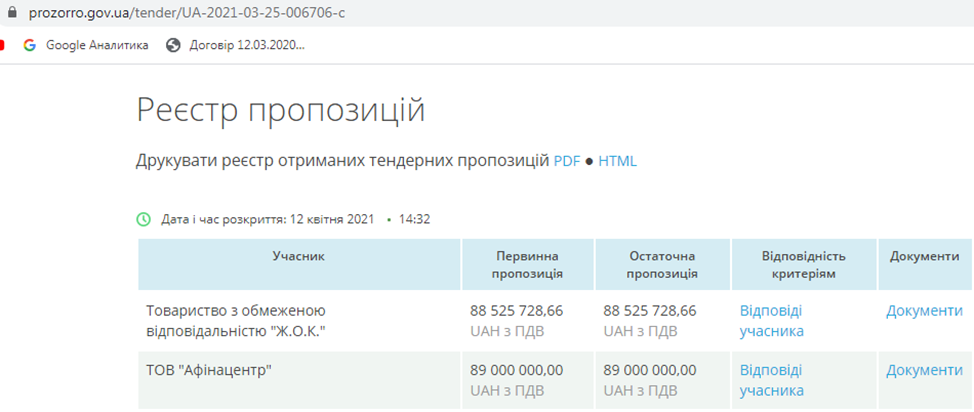This screenshot has width=974, height=412.
Task: Click the Остаточна пропозиція column header
Action: tap(662, 265)
